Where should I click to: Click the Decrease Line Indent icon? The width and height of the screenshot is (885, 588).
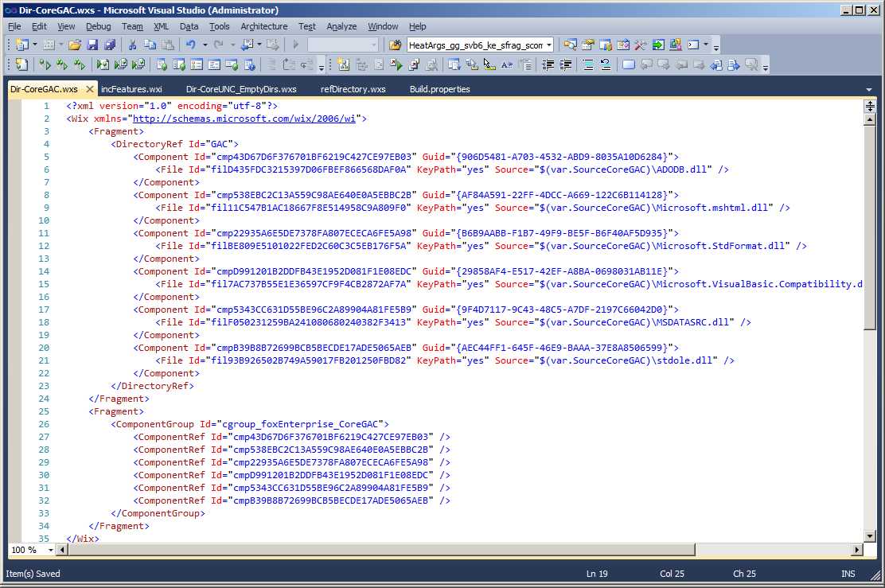point(548,65)
